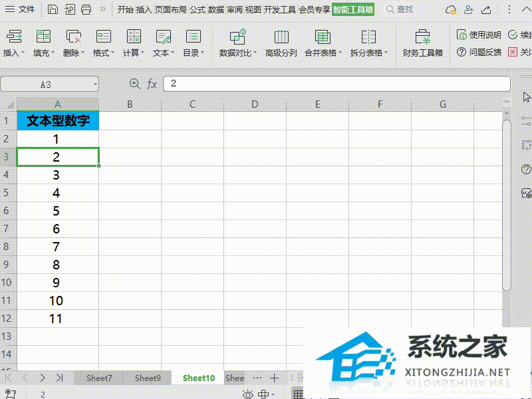This screenshot has width=532, height=399.
Task: Select column A header
Action: [58, 104]
